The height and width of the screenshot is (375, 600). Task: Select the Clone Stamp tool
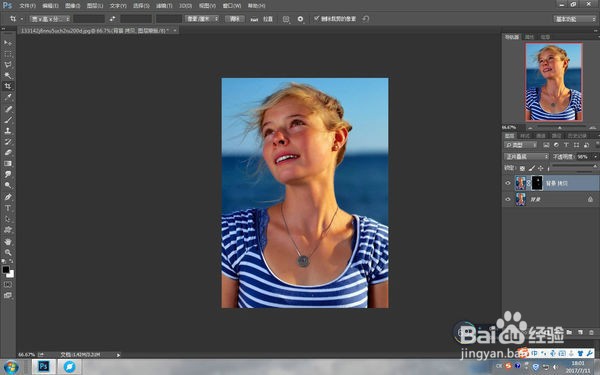coord(8,130)
